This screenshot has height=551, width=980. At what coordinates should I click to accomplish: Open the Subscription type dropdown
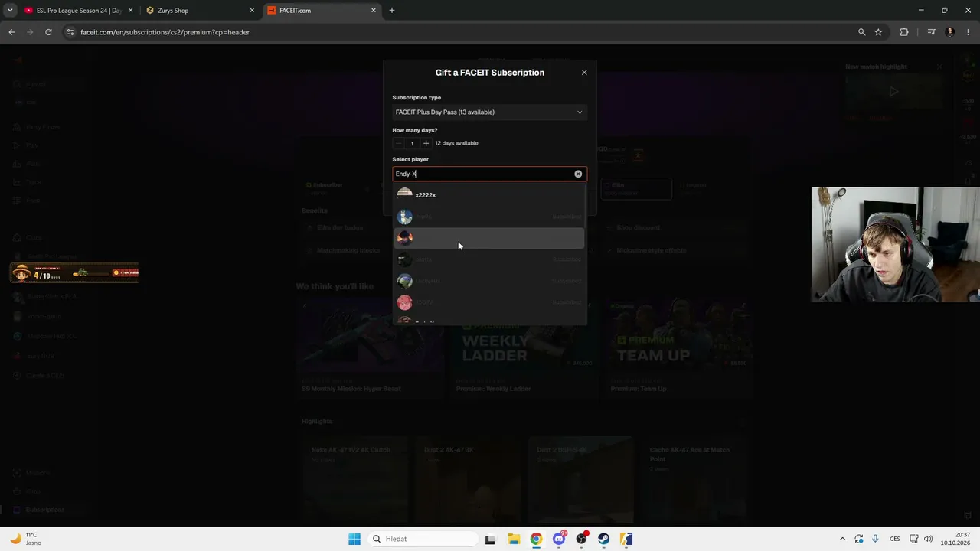click(489, 112)
